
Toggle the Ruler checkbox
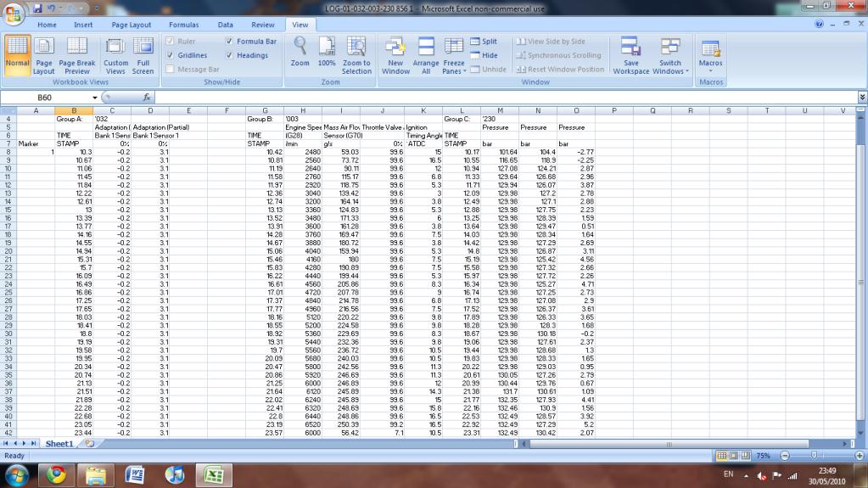point(170,41)
